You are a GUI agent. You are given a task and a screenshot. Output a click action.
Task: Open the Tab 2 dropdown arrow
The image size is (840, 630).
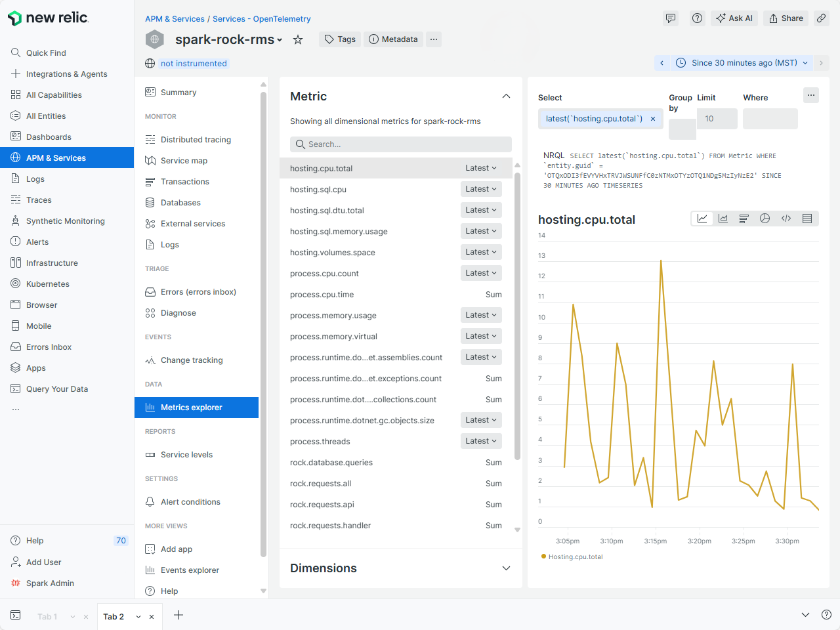(x=138, y=617)
